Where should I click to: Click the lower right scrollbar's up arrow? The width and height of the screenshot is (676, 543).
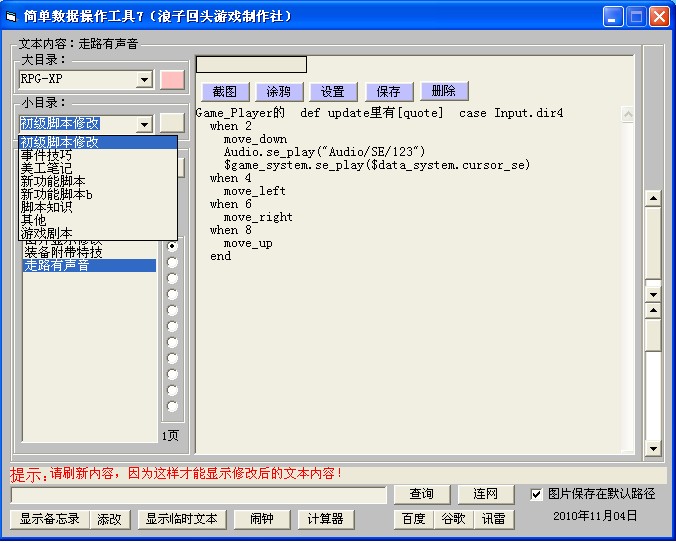pos(654,311)
